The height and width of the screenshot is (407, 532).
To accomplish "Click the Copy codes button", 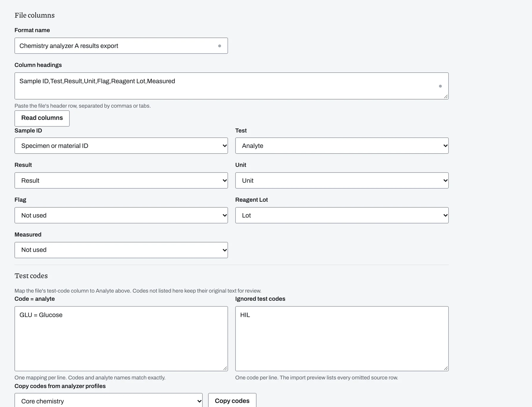I will pos(232,401).
